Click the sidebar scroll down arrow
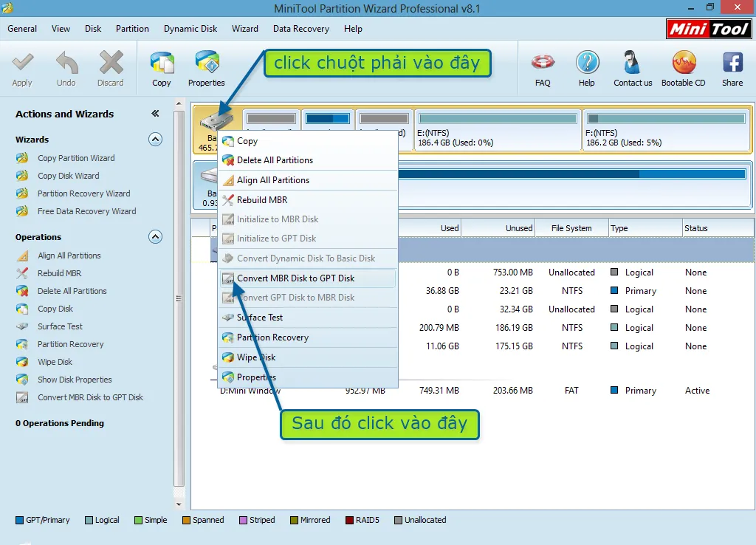The height and width of the screenshot is (545, 756). (x=179, y=504)
